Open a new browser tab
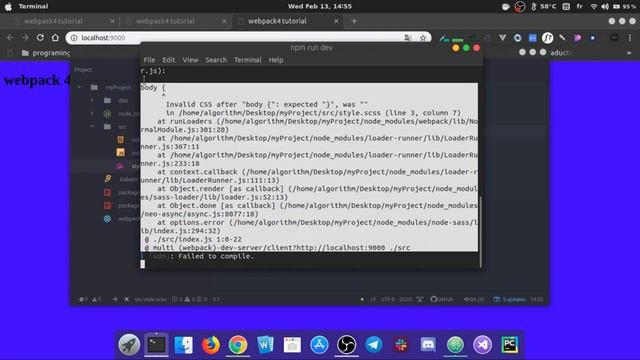Viewport: 640px width, 360px height. pos(354,21)
